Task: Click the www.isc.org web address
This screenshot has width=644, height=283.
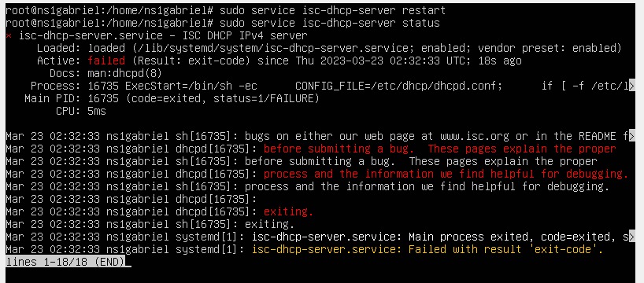Action: coord(475,136)
